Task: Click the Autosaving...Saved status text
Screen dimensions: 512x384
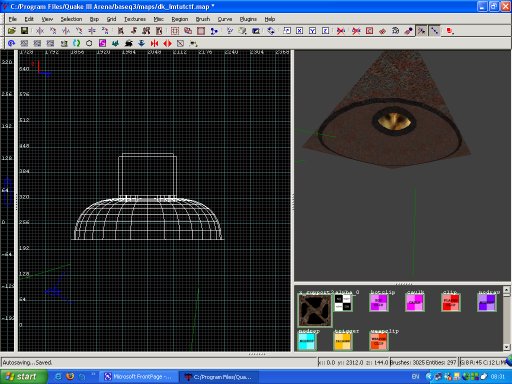Action: tap(27, 362)
